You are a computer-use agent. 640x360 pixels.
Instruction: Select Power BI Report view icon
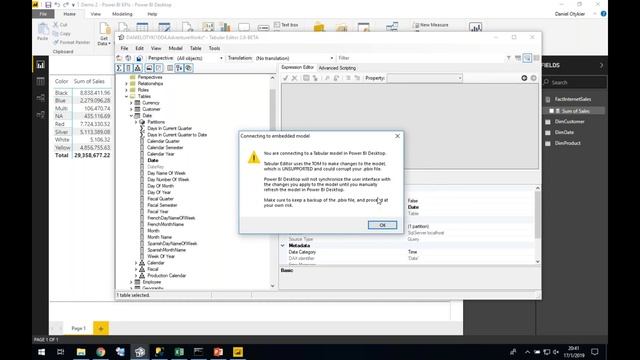tap(40, 65)
